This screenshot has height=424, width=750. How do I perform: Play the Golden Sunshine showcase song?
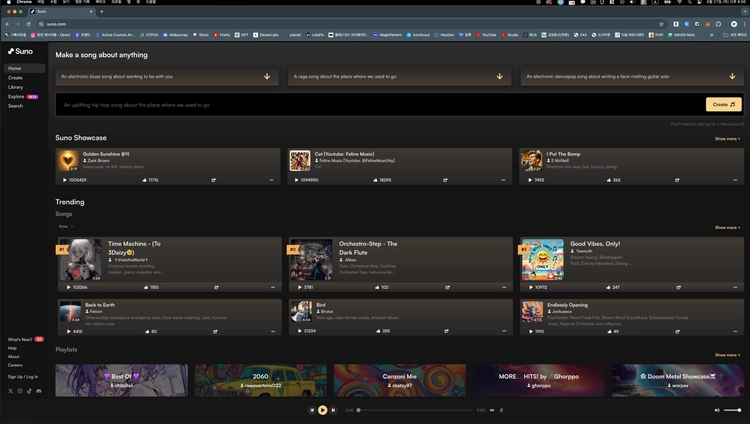(65, 180)
